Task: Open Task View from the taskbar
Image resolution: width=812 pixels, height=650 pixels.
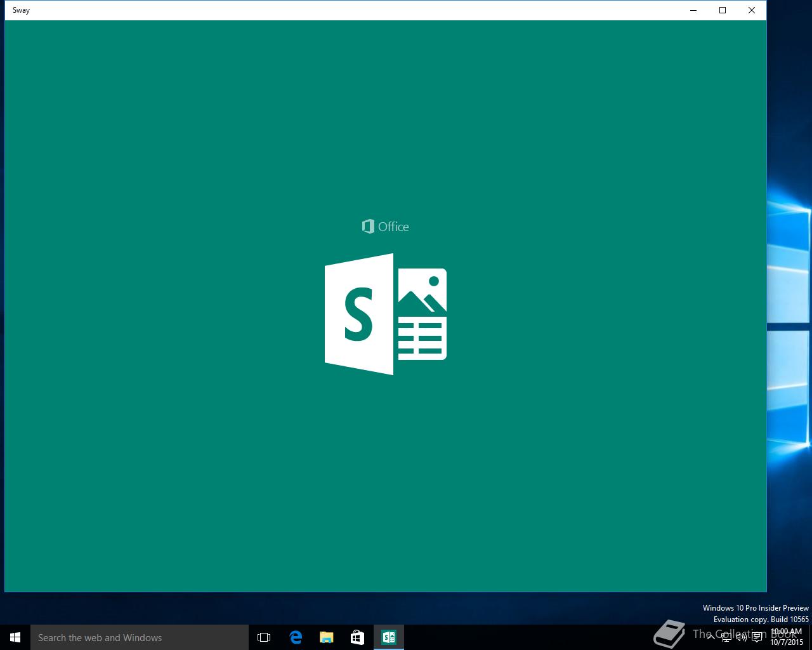Action: pyautogui.click(x=264, y=637)
